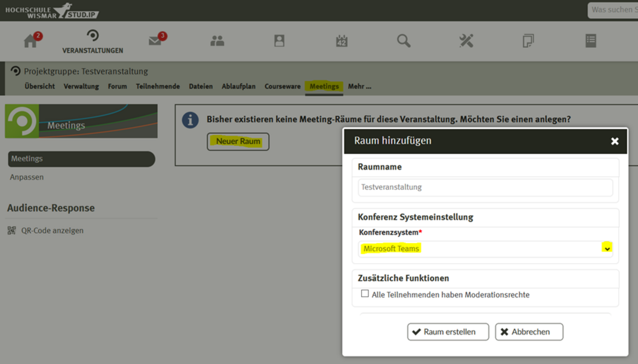Open the Teilnehmende tab
The height and width of the screenshot is (364, 638).
158,86
